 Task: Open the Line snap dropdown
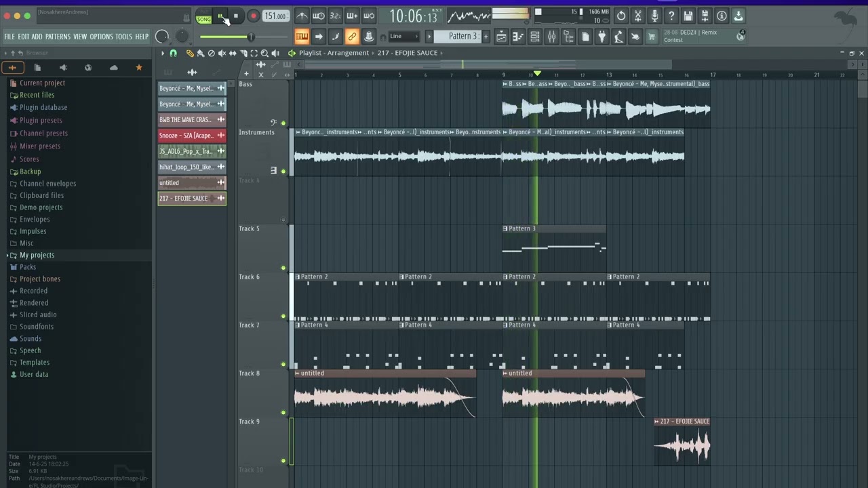pyautogui.click(x=404, y=37)
